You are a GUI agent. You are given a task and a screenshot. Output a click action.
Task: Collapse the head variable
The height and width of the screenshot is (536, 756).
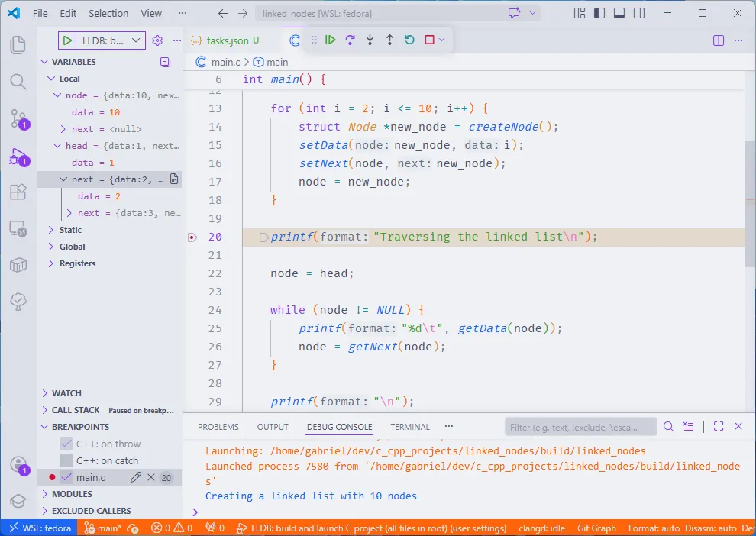(x=57, y=146)
